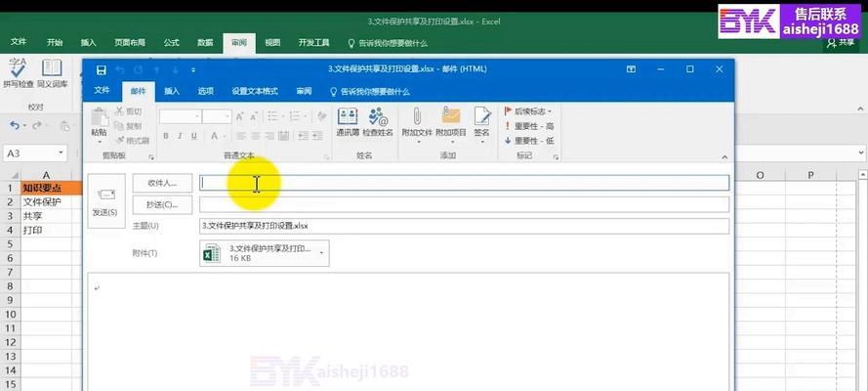Select Excel row 10 header
Viewport: 868px width, 391px height.
point(10,314)
